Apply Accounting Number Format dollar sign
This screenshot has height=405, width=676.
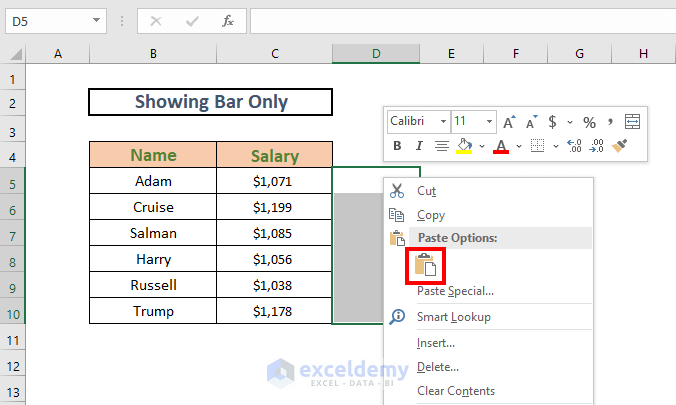[x=552, y=122]
